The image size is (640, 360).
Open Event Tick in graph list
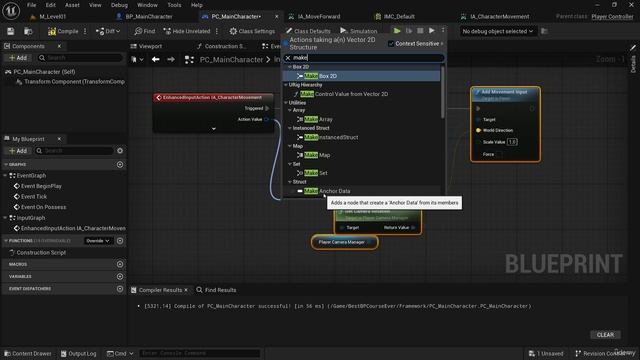click(x=33, y=197)
